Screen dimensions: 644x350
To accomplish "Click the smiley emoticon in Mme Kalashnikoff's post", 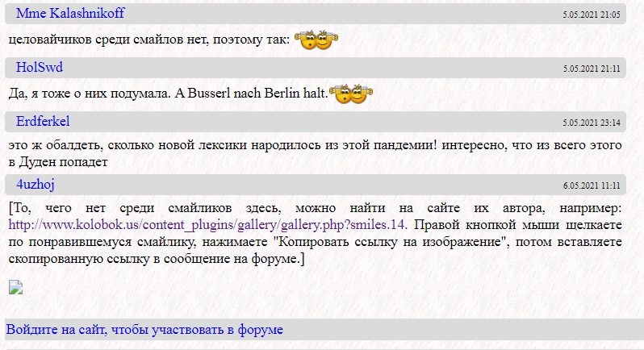I will pyautogui.click(x=316, y=40).
